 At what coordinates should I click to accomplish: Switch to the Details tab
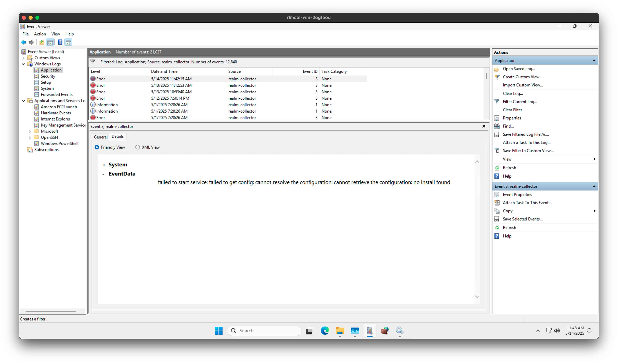coord(118,137)
